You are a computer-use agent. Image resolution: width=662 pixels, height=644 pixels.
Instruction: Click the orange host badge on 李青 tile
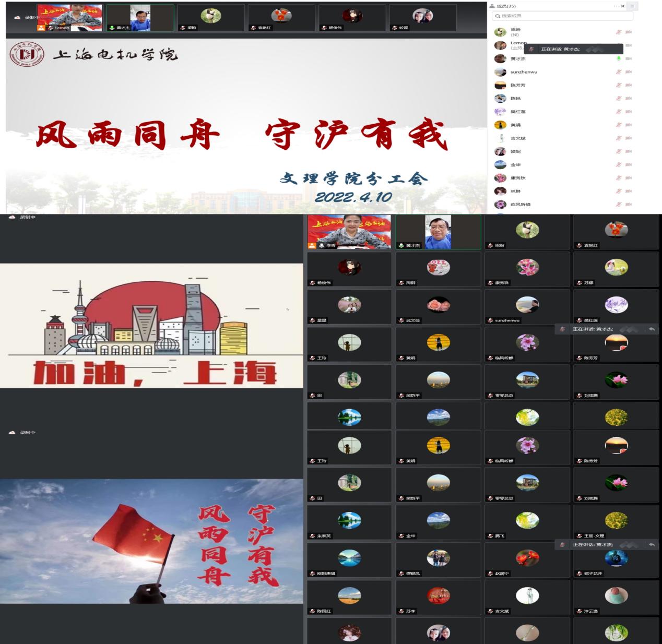pos(312,245)
